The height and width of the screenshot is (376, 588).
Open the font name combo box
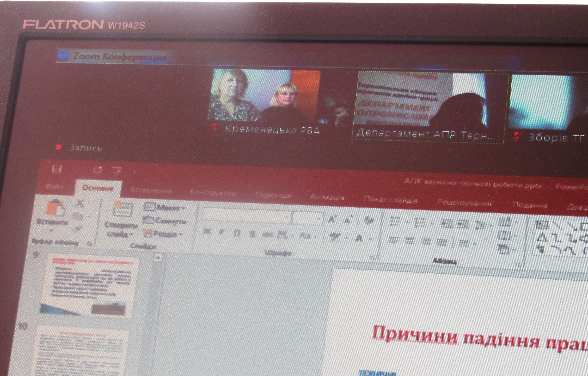coord(247,215)
